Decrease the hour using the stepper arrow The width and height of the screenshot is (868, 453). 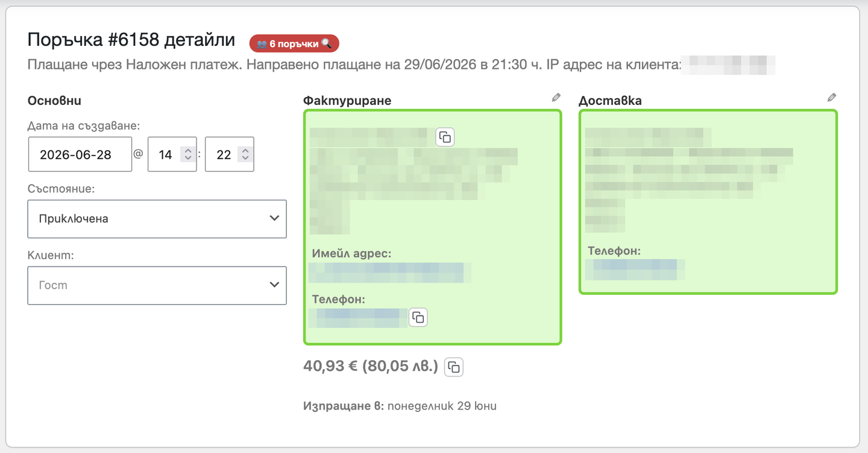click(x=188, y=158)
